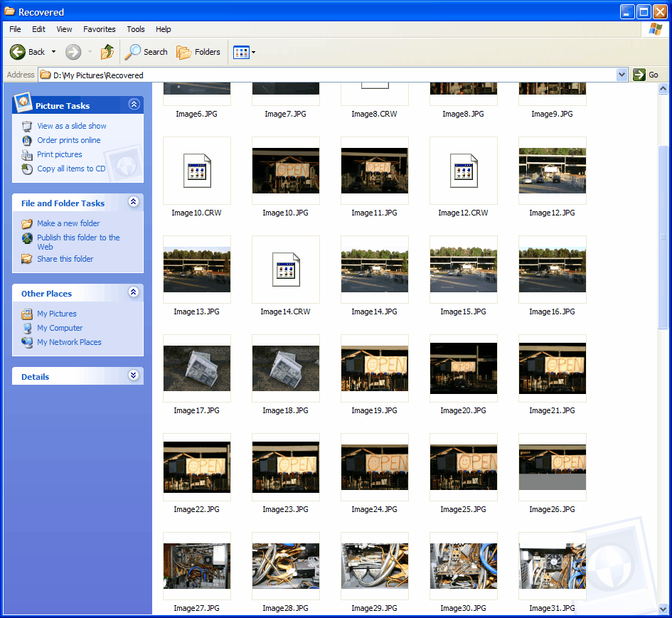The height and width of the screenshot is (618, 672).
Task: Expand the Details panel
Action: pos(134,375)
